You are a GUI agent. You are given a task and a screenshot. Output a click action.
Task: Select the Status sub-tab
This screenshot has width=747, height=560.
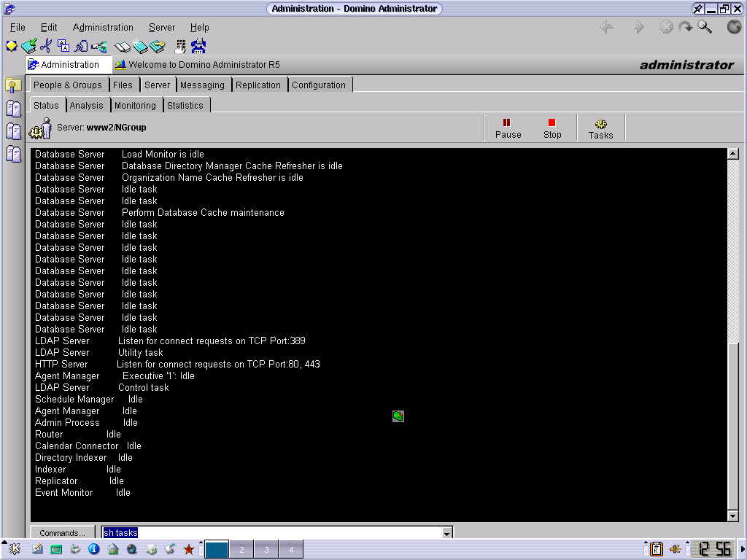pos(46,106)
